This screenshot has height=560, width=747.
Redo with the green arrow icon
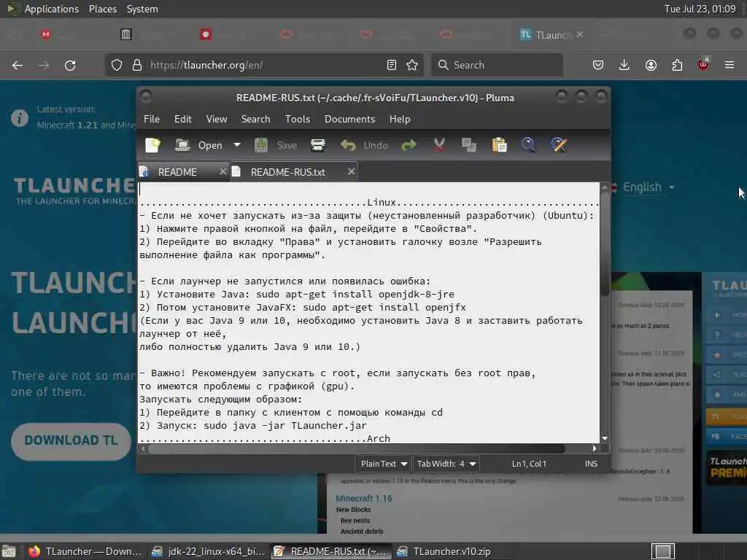point(409,145)
